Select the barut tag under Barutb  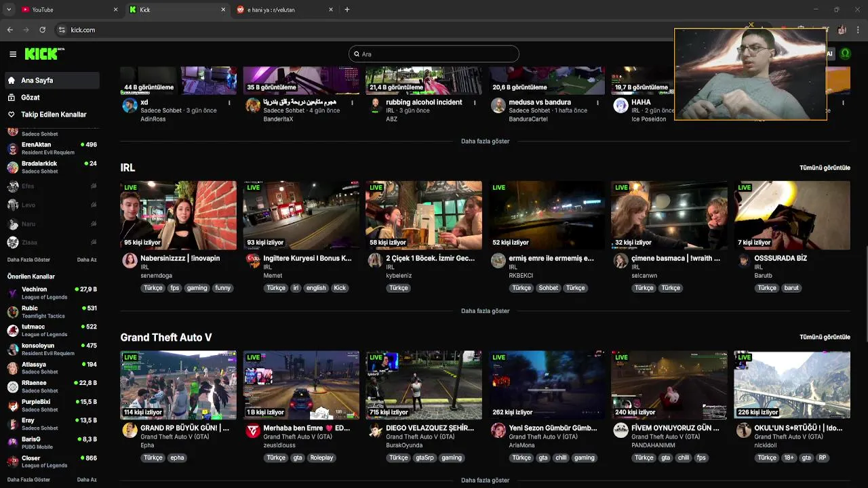point(791,288)
